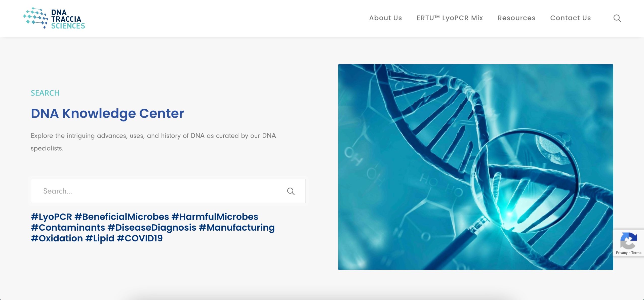Select the #BeneficialMicrobes hashtag

[x=122, y=217]
